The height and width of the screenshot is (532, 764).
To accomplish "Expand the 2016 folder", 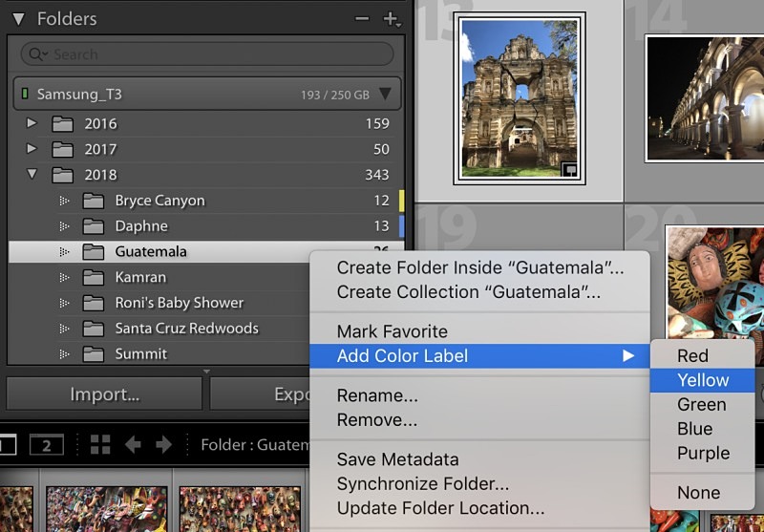I will click(32, 123).
